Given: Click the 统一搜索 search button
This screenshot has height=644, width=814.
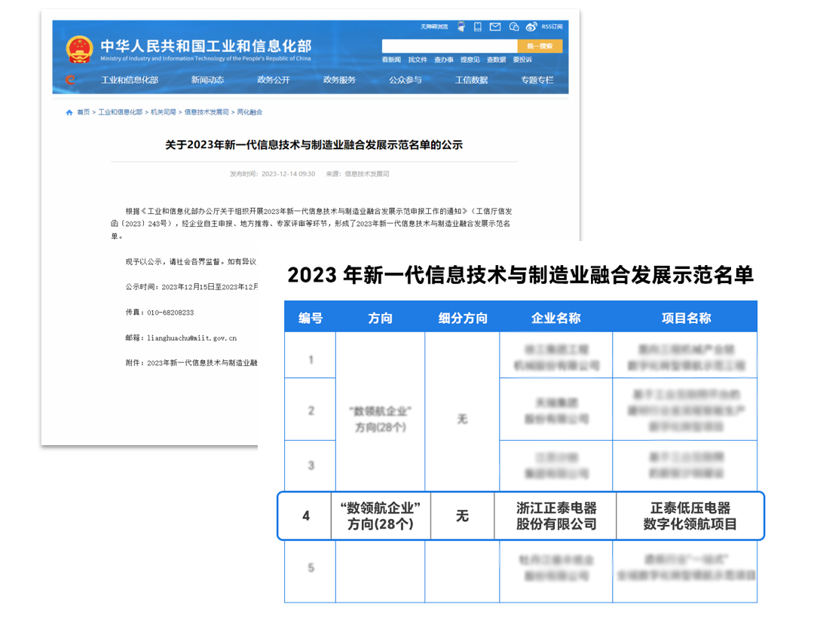Looking at the screenshot, I should (x=539, y=45).
